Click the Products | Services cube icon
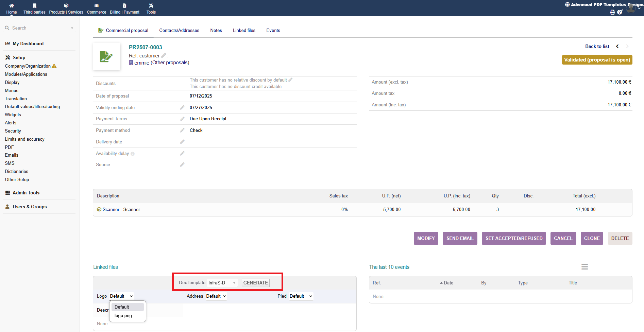 click(x=66, y=5)
